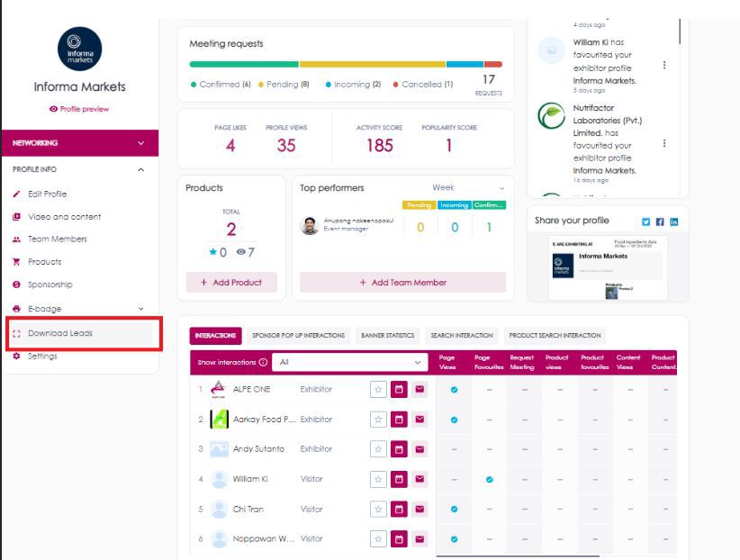
Task: Open Team Members page
Action: [57, 239]
